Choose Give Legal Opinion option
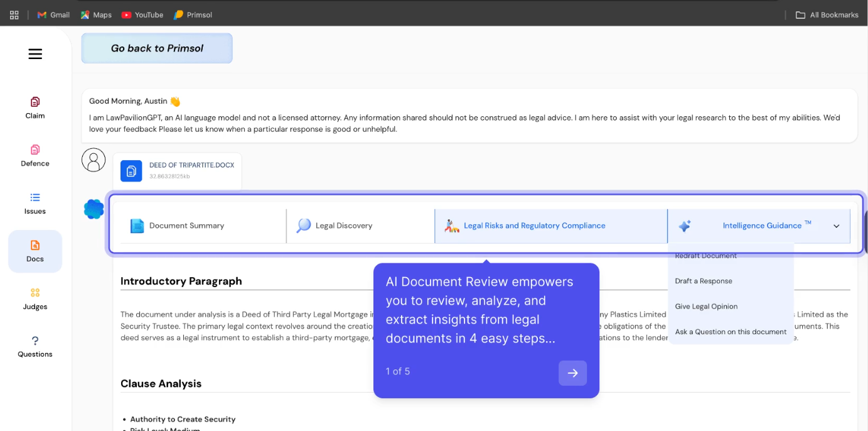Viewport: 868px width, 431px height. 706,307
